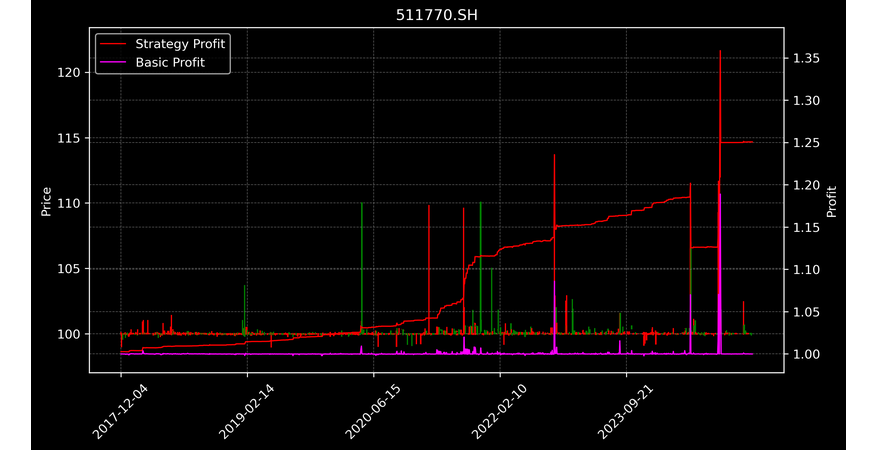This screenshot has width=878, height=450.
Task: Click the 1.15 profit tick label
Action: click(806, 228)
